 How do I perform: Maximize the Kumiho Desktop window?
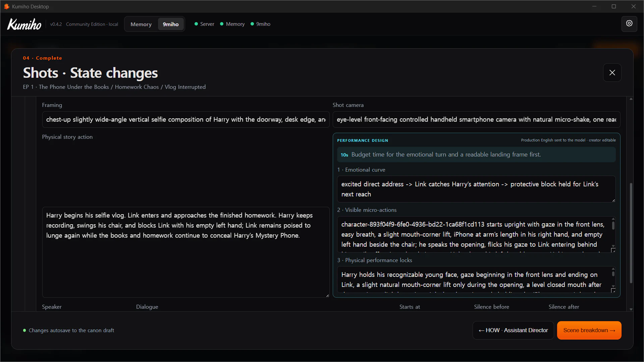coord(614,6)
